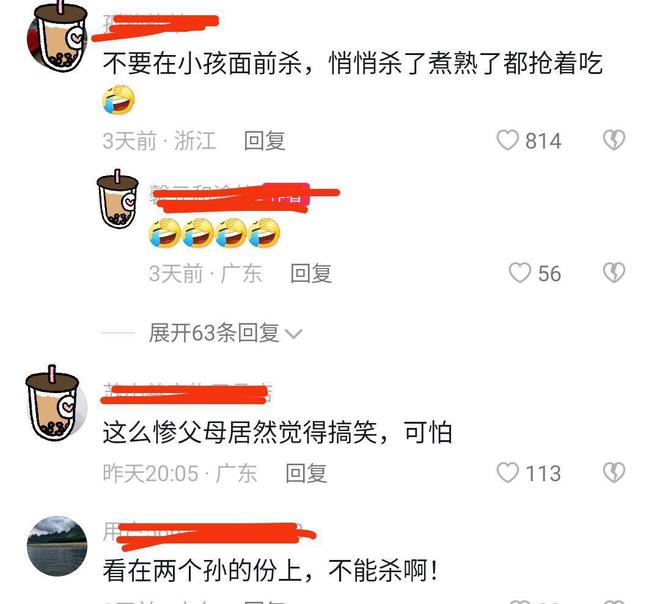Image resolution: width=660 pixels, height=604 pixels.
Task: Tap the 113 like count
Action: 543,473
